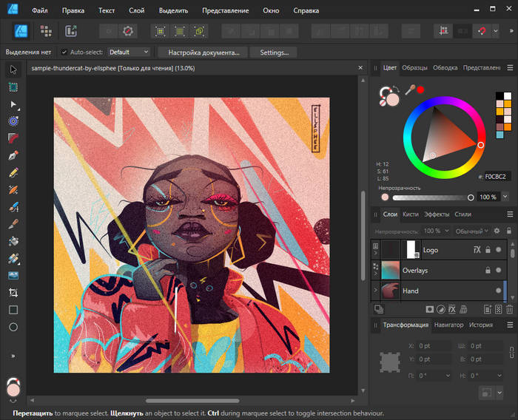This screenshot has height=420, width=518.
Task: Toggle the Auto-select checkbox
Action: click(64, 52)
